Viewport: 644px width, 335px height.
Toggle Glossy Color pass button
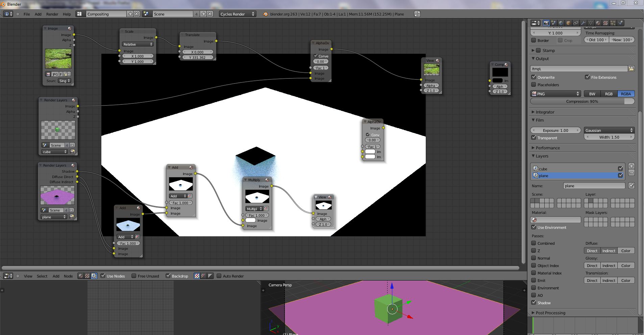coord(626,265)
